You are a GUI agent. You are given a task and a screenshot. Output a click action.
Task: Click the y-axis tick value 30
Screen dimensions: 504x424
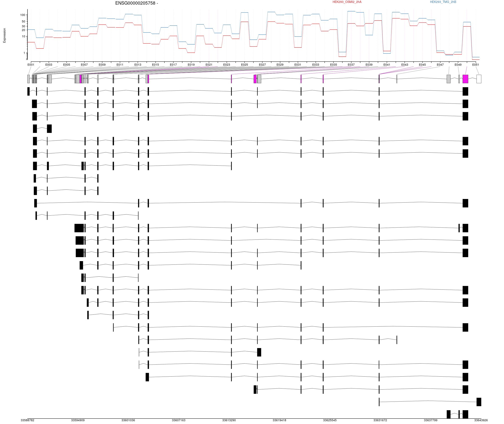click(23, 26)
